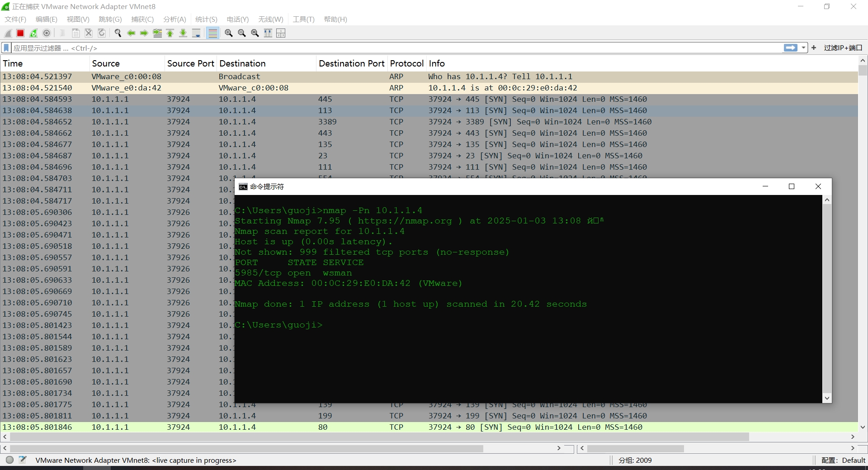
Task: Open the 编辑(E) menu
Action: [x=47, y=19]
